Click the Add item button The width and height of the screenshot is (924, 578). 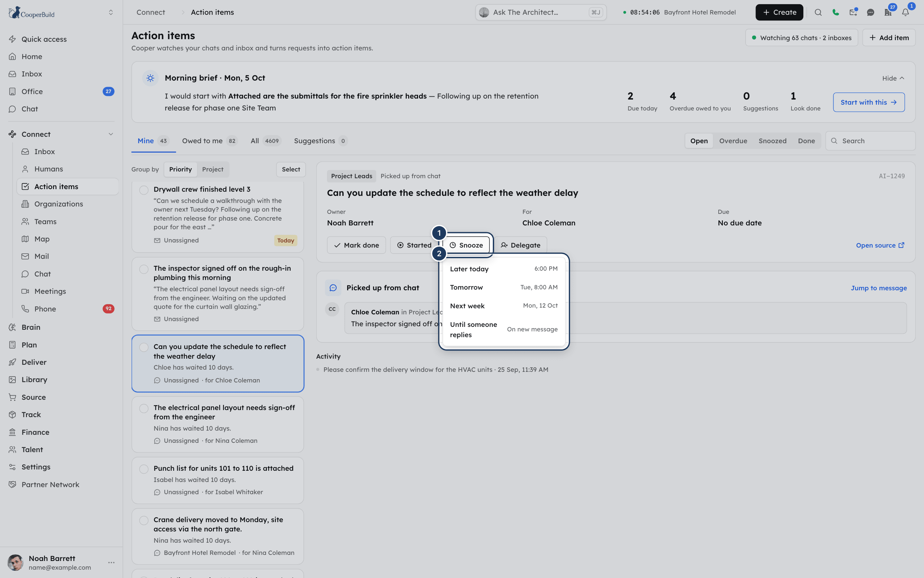coord(888,38)
